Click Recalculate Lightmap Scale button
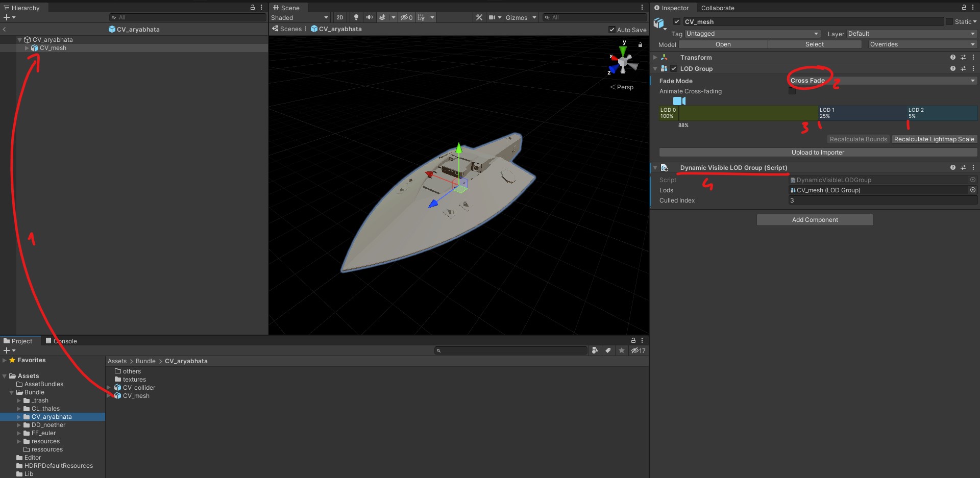Image resolution: width=980 pixels, height=478 pixels. 934,139
